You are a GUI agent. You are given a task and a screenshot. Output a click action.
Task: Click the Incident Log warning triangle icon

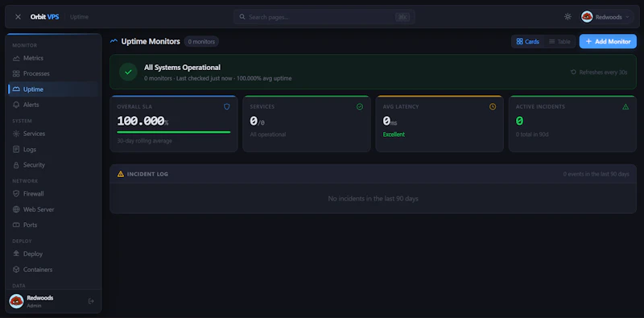pos(120,174)
